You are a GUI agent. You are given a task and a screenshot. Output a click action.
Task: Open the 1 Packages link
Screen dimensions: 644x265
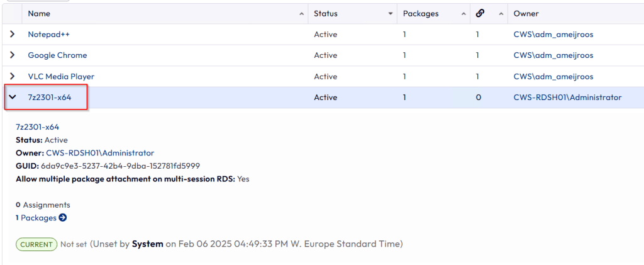click(x=38, y=218)
